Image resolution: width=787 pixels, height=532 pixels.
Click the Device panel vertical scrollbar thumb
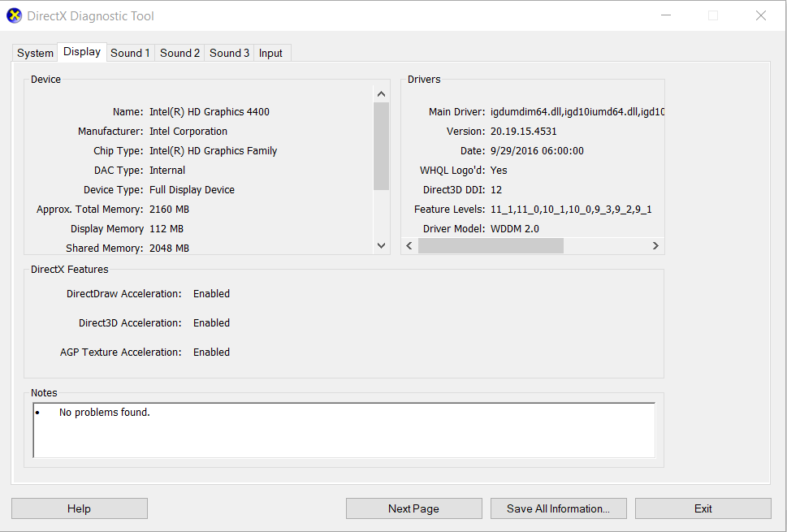[x=381, y=146]
